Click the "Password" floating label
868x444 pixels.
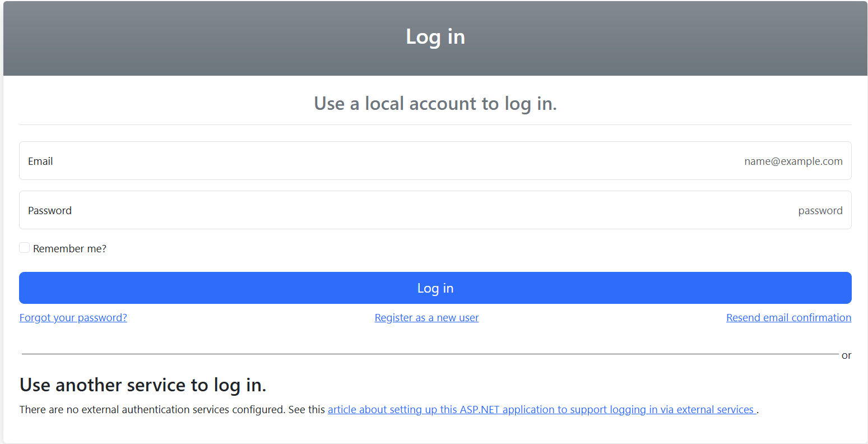(x=50, y=211)
